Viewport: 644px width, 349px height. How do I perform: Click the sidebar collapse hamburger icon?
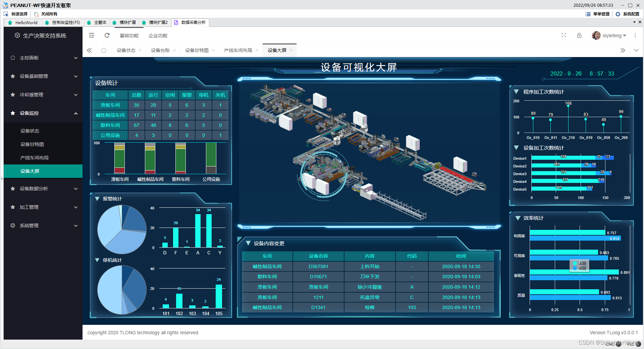[91, 35]
